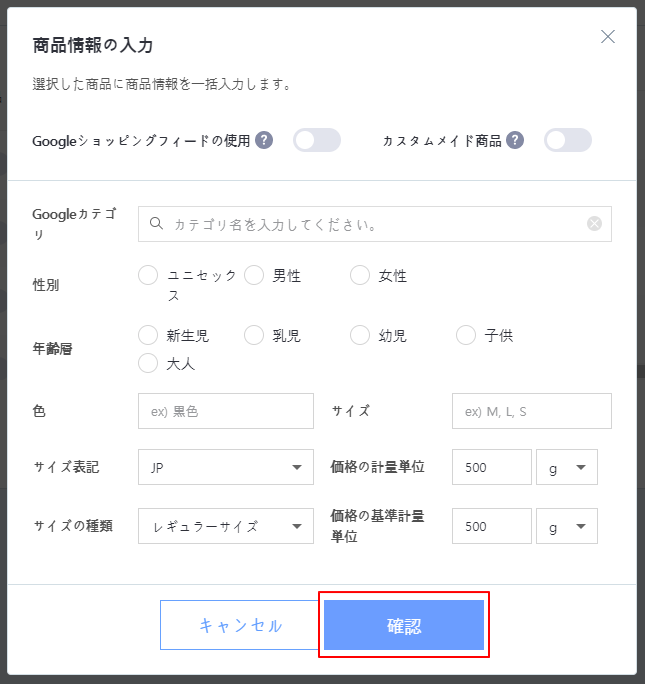Image resolution: width=645 pixels, height=684 pixels.
Task: Open the 価格の基準計量単位 g dropdown
Action: [567, 526]
